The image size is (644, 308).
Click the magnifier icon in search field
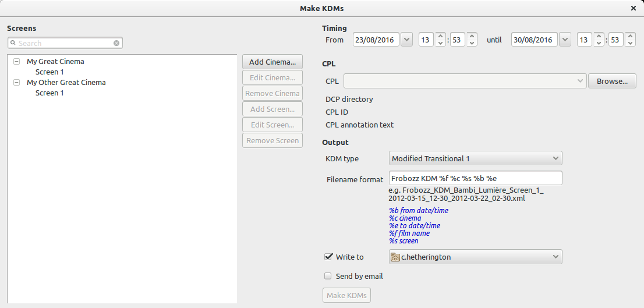click(x=13, y=43)
